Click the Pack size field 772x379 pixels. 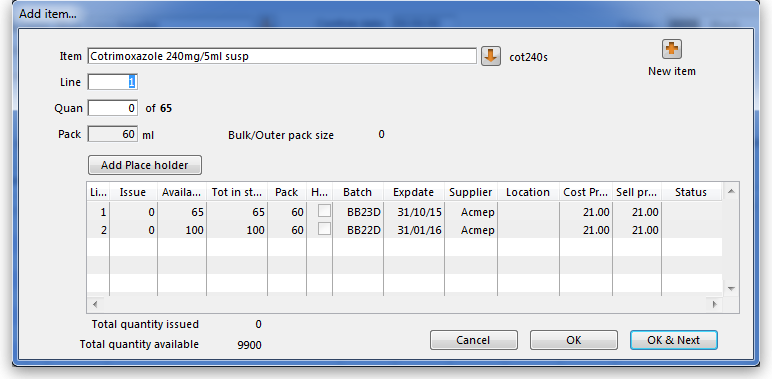(x=113, y=134)
